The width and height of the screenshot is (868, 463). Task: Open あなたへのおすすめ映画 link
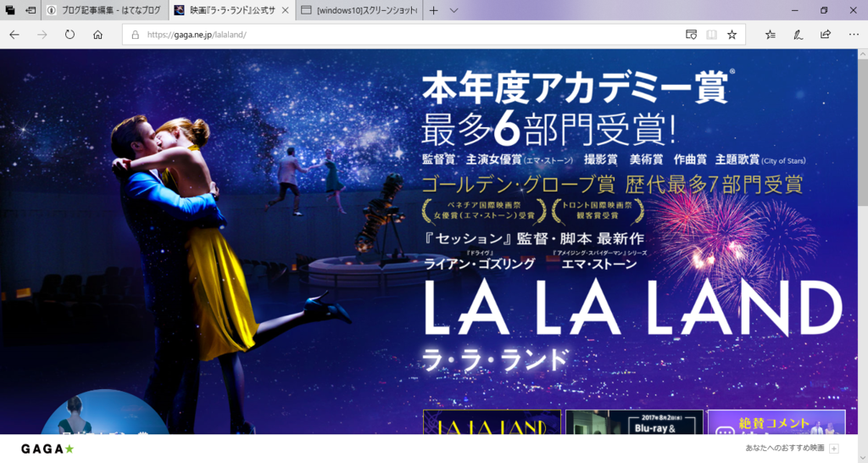(x=784, y=448)
